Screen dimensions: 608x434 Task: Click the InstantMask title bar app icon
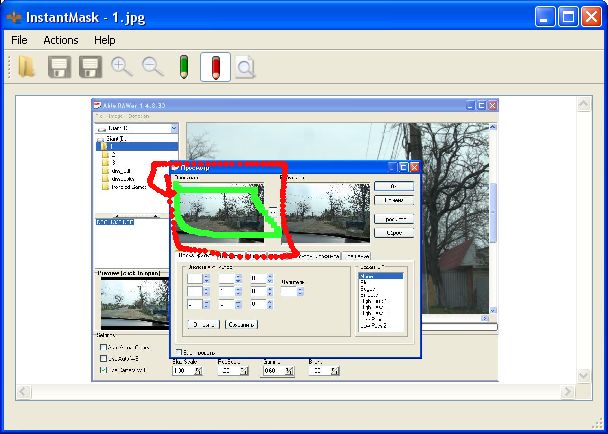(x=15, y=16)
